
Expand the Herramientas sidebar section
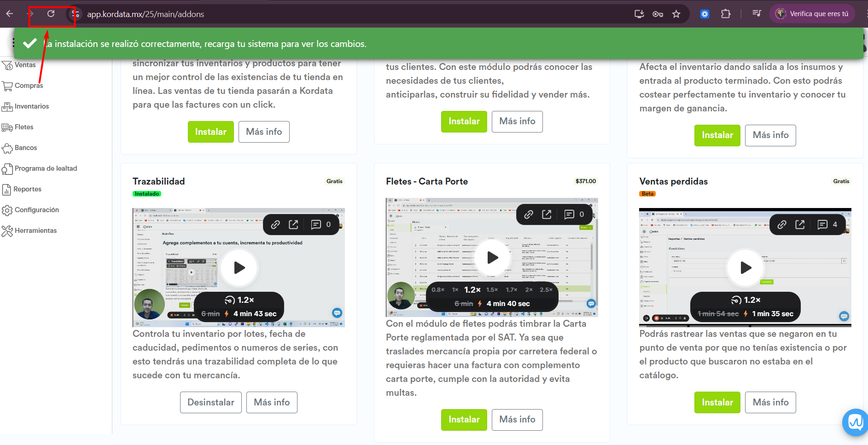35,231
